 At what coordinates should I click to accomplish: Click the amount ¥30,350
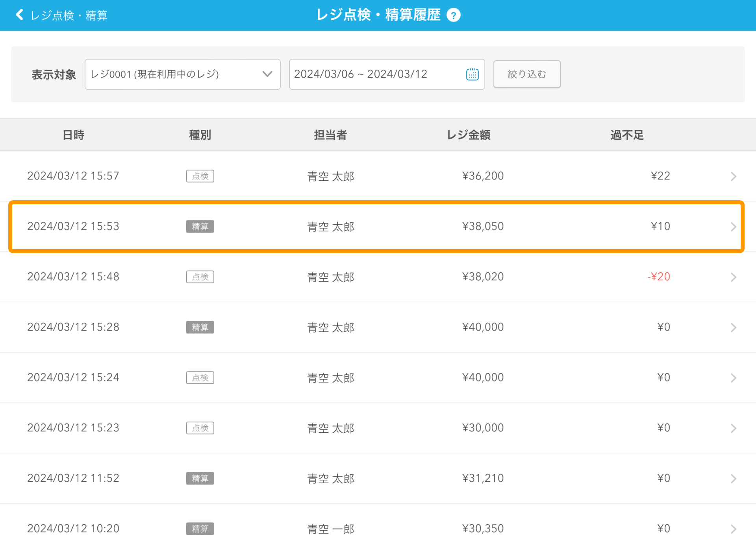(483, 529)
